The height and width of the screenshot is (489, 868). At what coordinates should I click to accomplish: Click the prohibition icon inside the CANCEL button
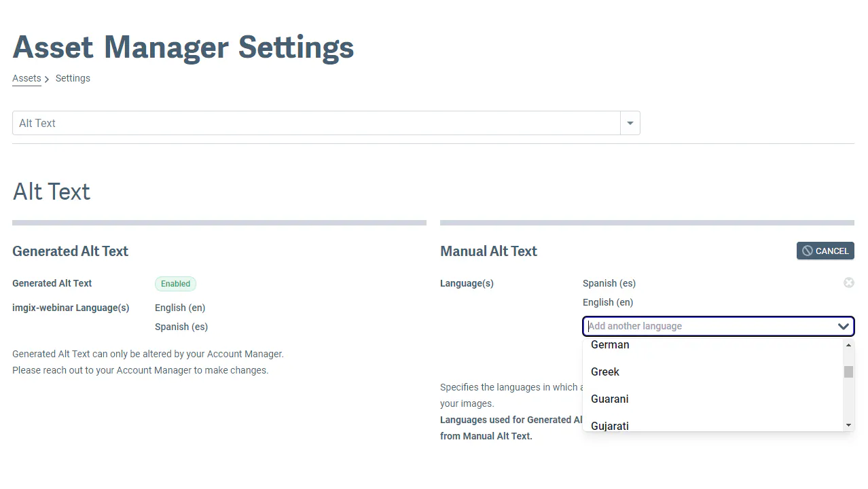click(x=808, y=251)
